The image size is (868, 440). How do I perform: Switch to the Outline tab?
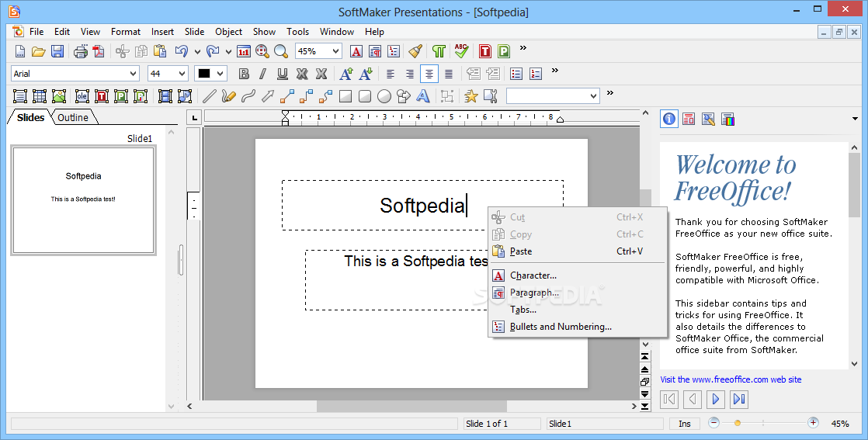[73, 117]
